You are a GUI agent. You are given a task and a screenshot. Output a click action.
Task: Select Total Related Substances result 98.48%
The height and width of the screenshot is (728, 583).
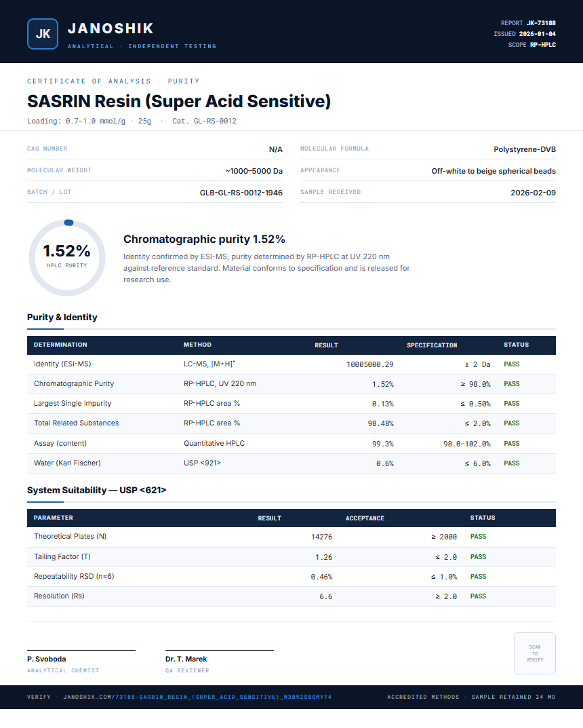coord(380,423)
